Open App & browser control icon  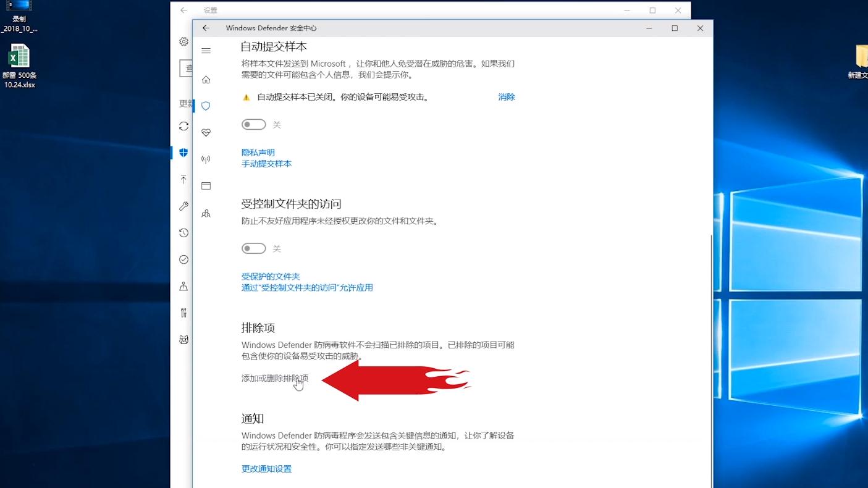[206, 186]
